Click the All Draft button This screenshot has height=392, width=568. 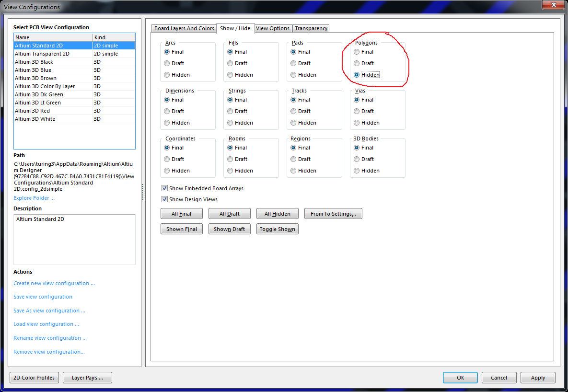point(229,214)
